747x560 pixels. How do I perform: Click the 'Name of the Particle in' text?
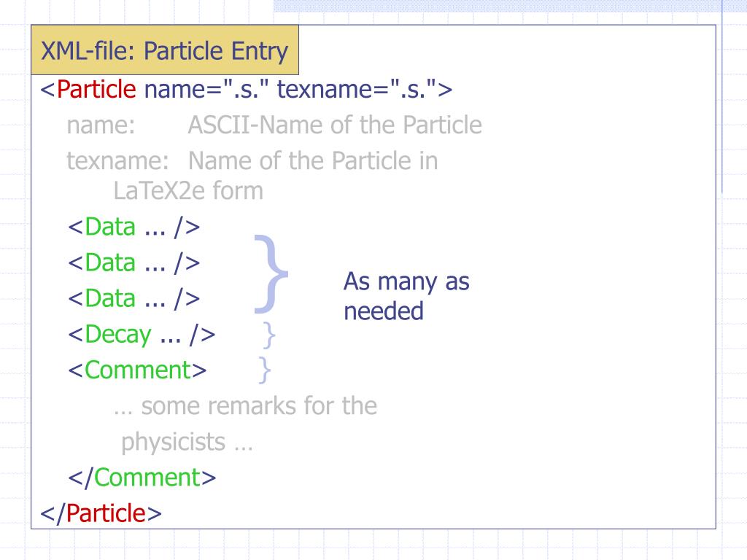(x=313, y=161)
